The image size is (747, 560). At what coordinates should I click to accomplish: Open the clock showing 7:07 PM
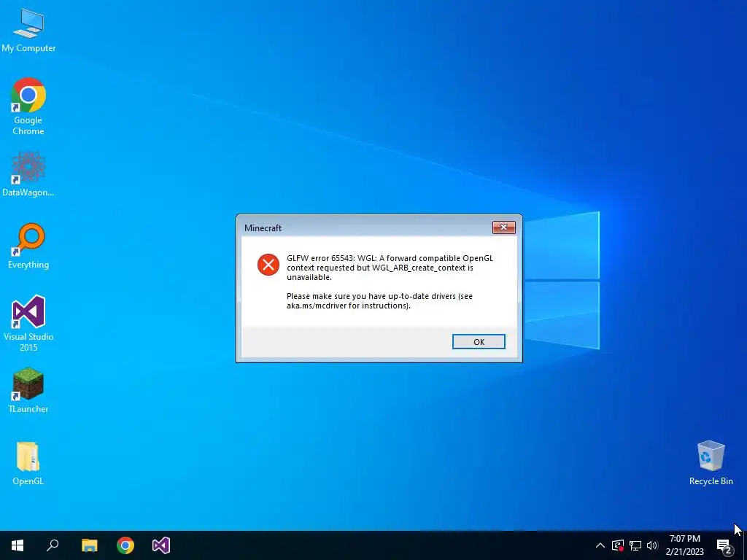[x=684, y=545]
